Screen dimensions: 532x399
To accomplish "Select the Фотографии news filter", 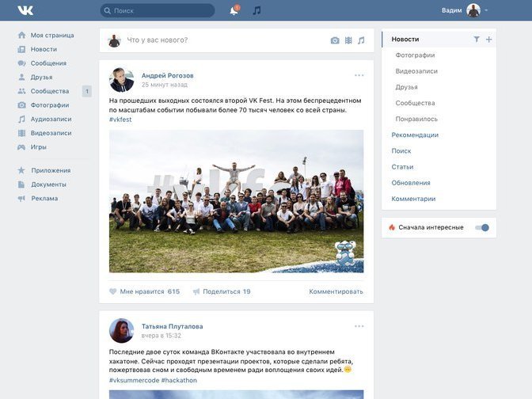I will (415, 55).
